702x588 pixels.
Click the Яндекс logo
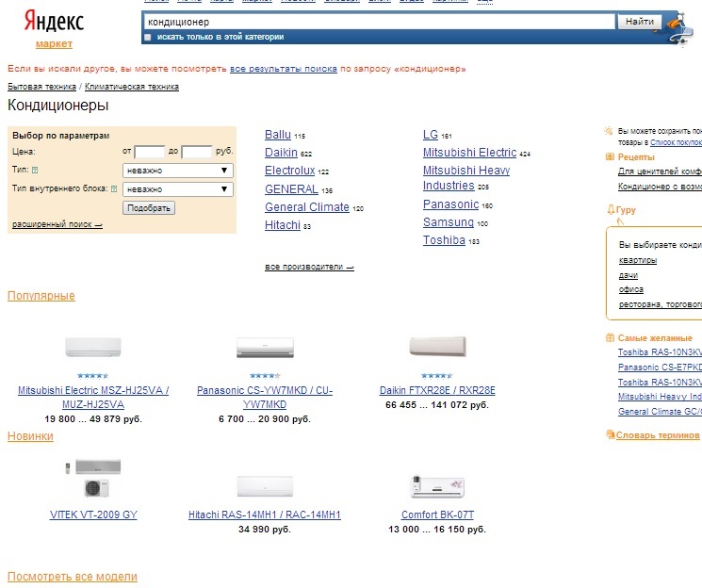(54, 21)
